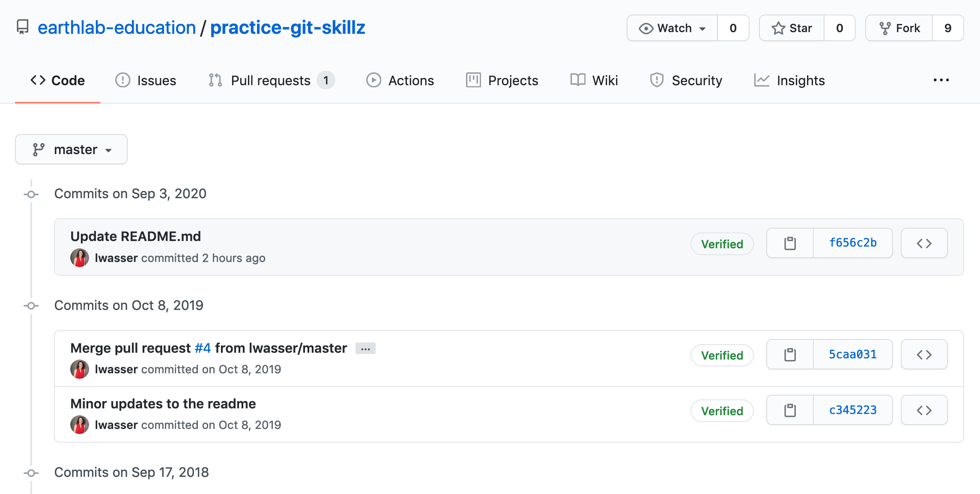Viewport: 980px width, 494px height.
Task: Click the 'Commits on Oct 8, 2019' heading
Action: coord(128,305)
